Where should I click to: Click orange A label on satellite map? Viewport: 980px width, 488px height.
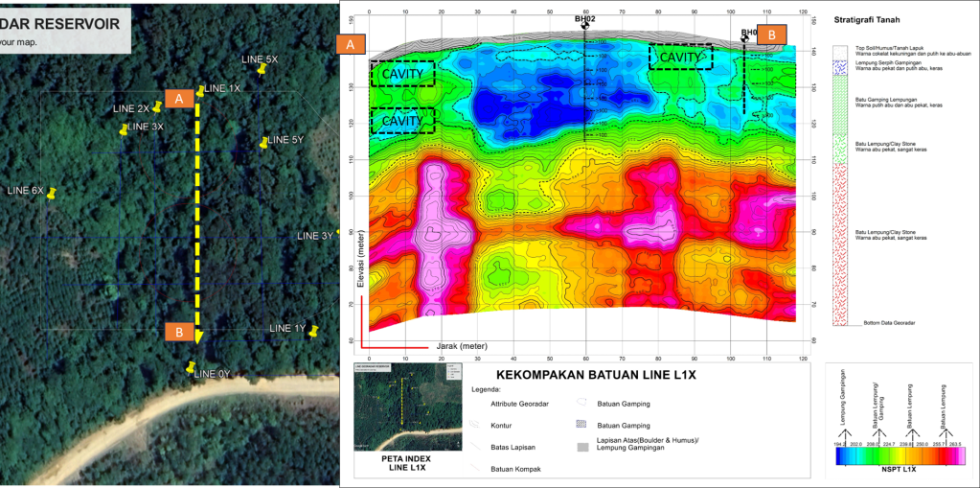coord(178,98)
